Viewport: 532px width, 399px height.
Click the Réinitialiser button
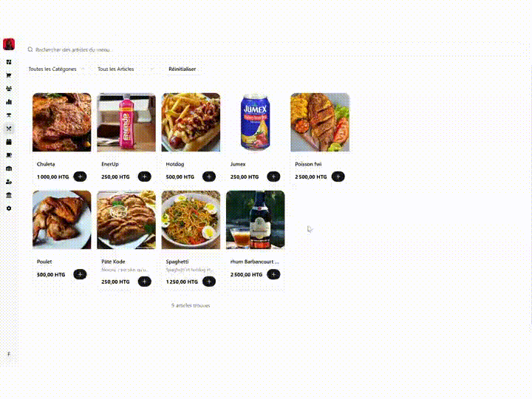click(183, 69)
